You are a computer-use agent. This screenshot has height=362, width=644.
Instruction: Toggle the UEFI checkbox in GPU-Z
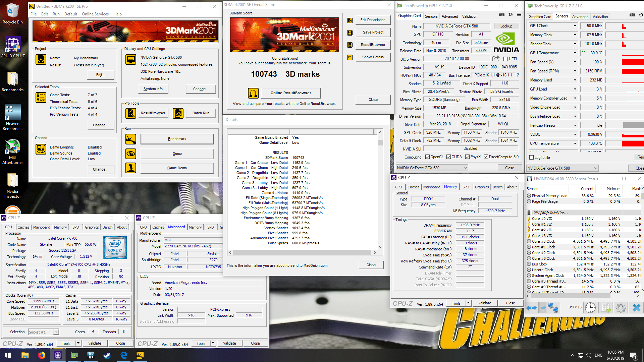click(x=505, y=59)
